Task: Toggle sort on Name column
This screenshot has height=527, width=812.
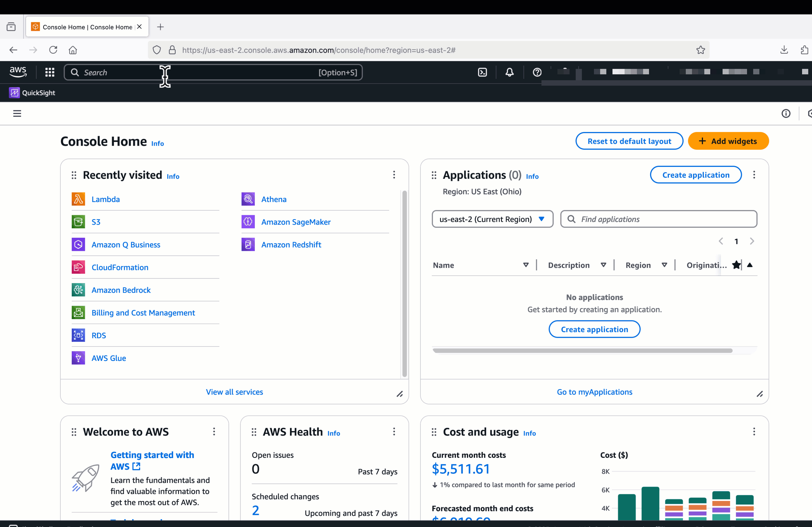Action: (526, 265)
